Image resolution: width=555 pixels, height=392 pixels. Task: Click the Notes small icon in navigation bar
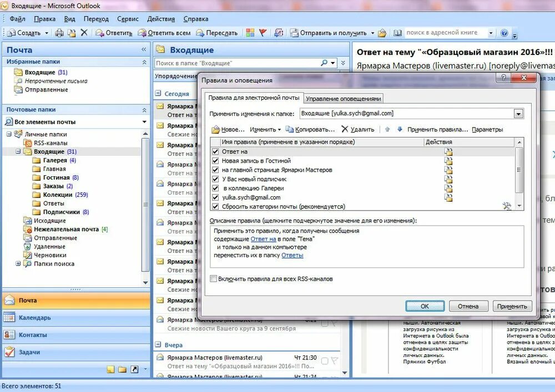[x=111, y=369]
